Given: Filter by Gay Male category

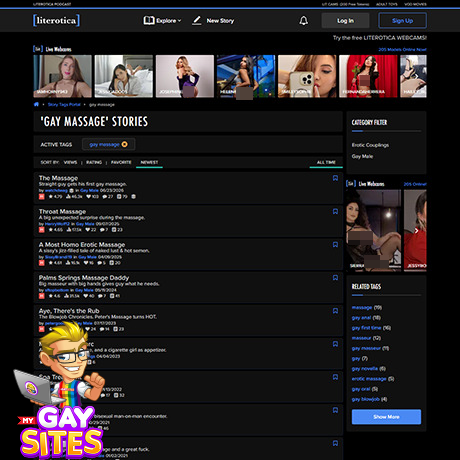Looking at the screenshot, I should coord(362,156).
